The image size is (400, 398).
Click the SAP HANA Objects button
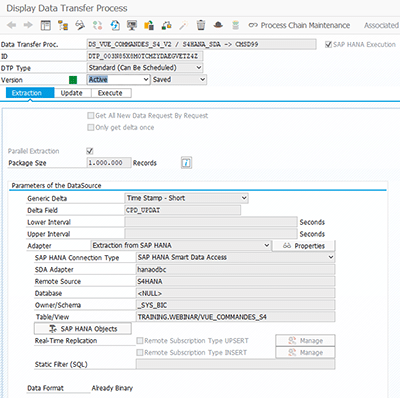click(x=83, y=329)
